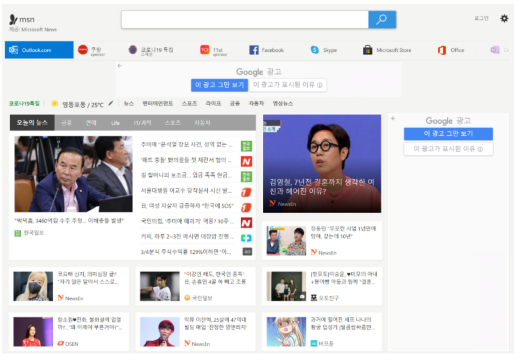The image size is (517, 360).
Task: Click the sun weather icon
Action: (x=54, y=104)
